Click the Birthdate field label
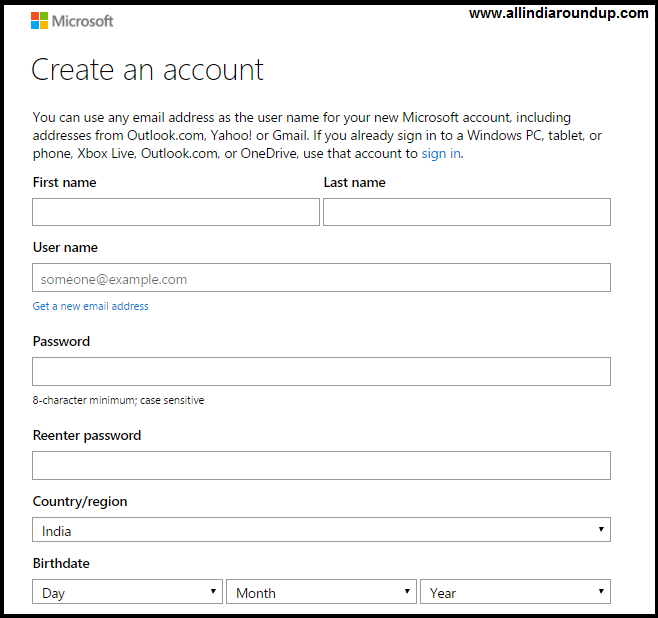 pyautogui.click(x=61, y=563)
